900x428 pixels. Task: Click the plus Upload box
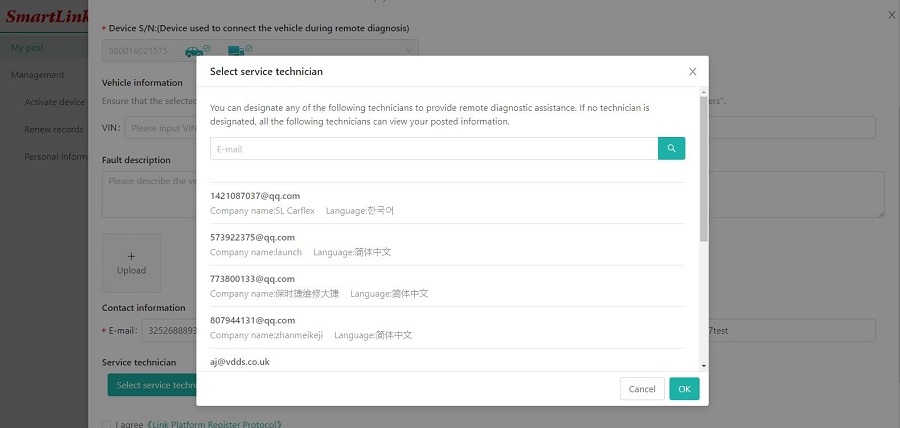pyautogui.click(x=131, y=262)
